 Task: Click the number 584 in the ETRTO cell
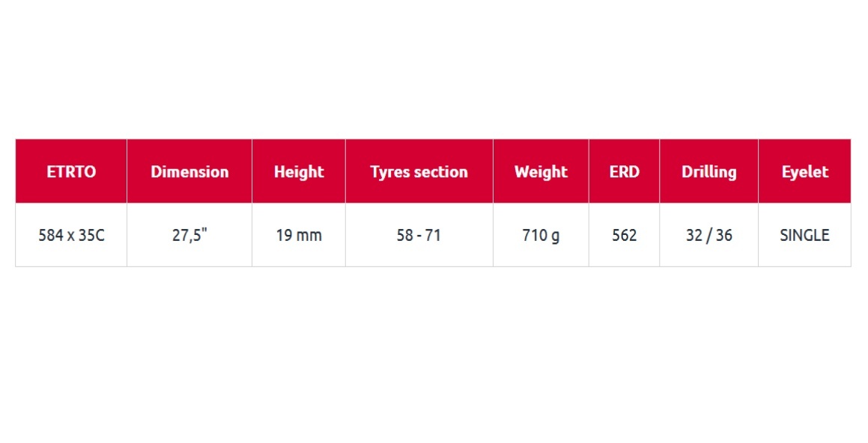(50, 235)
